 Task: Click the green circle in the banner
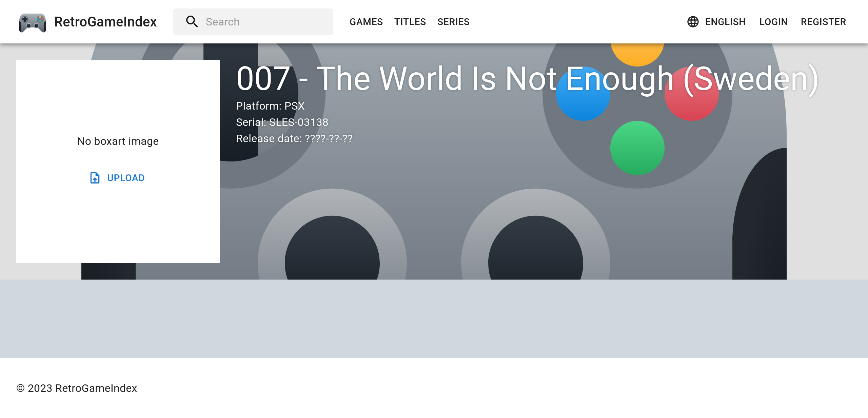pyautogui.click(x=637, y=148)
